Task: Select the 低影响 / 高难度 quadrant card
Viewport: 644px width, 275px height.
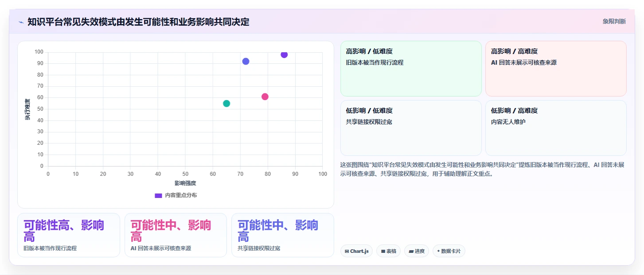Action: coord(556,128)
